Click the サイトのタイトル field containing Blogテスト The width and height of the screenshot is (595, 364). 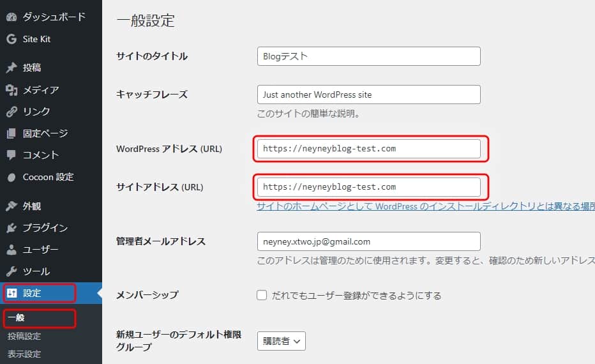click(x=369, y=56)
